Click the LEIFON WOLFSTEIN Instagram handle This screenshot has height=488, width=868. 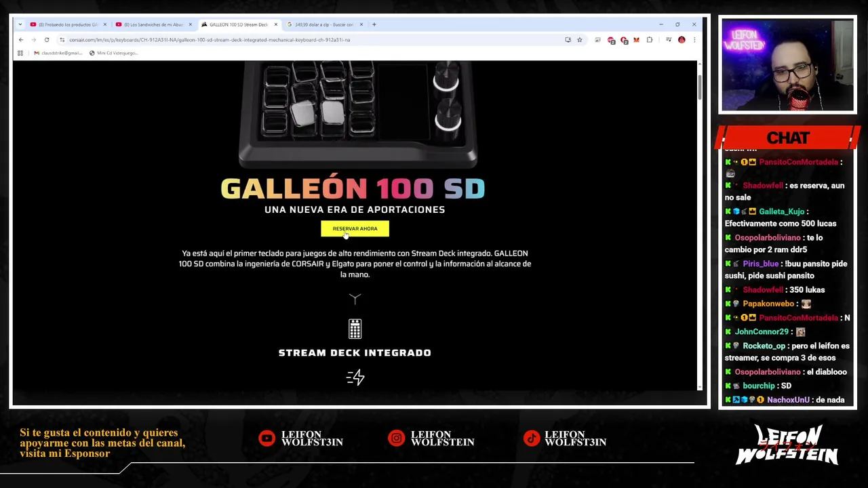(441, 439)
